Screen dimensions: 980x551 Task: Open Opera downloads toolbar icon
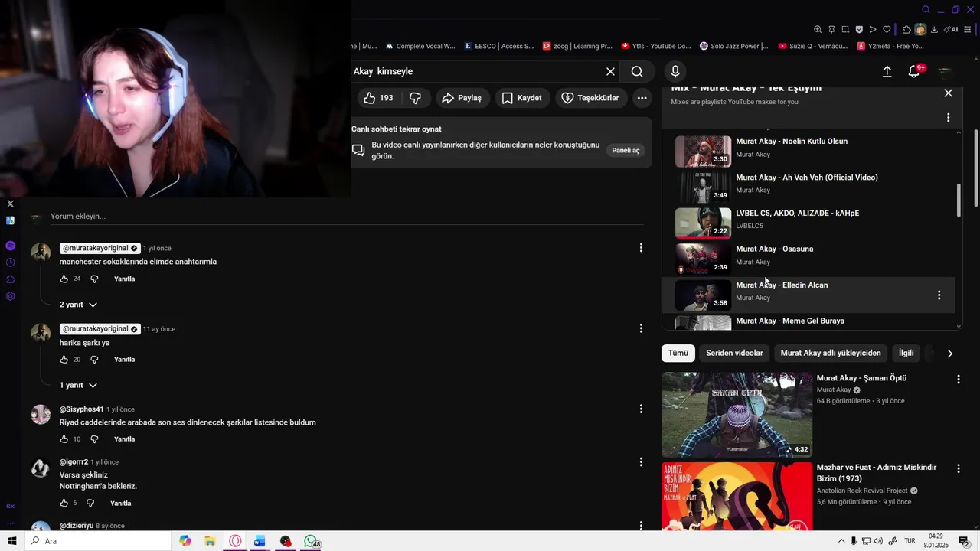(934, 30)
